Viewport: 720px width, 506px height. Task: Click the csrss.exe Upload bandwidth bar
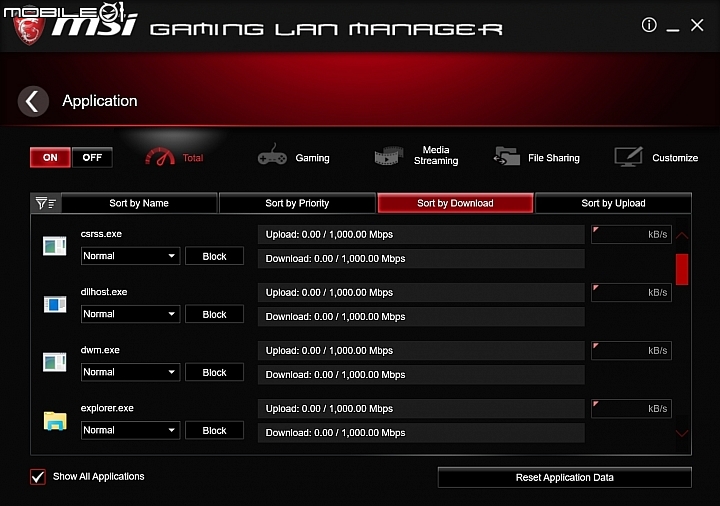pos(421,235)
